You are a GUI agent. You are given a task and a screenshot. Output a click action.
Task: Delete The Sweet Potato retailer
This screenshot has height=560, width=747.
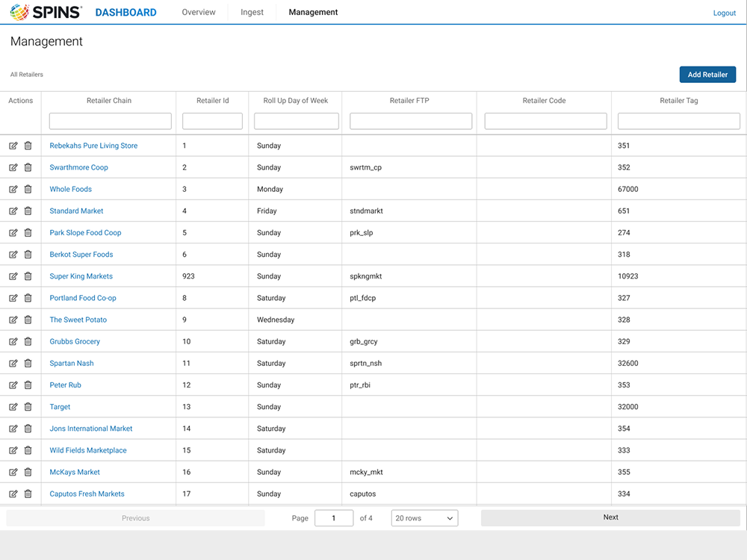coord(28,320)
